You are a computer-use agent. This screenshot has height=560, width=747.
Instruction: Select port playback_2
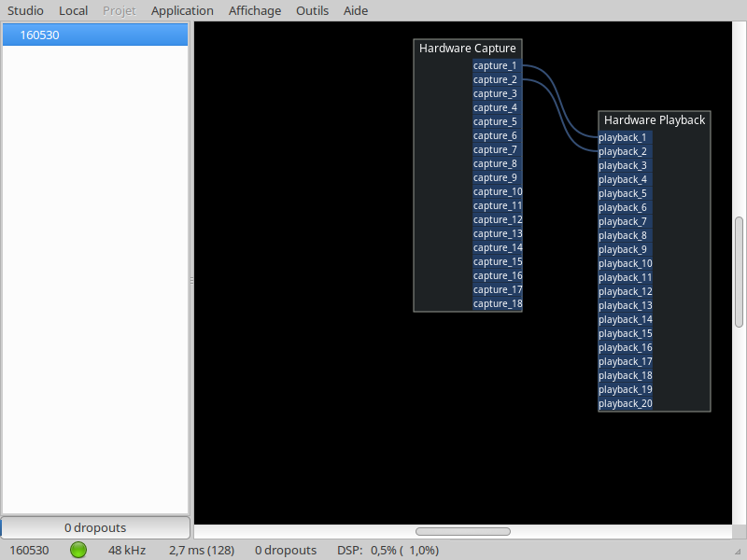coord(625,151)
